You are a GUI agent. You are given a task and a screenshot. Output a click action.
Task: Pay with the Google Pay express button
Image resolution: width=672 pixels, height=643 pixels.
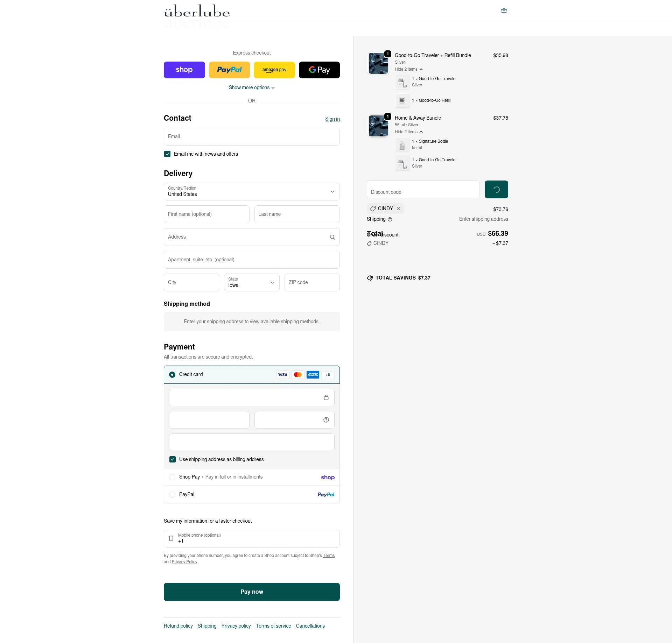click(319, 70)
